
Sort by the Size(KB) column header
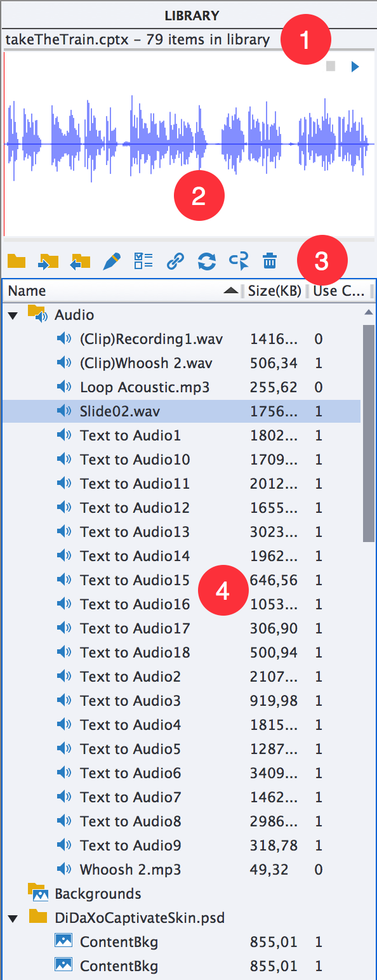[x=275, y=291]
